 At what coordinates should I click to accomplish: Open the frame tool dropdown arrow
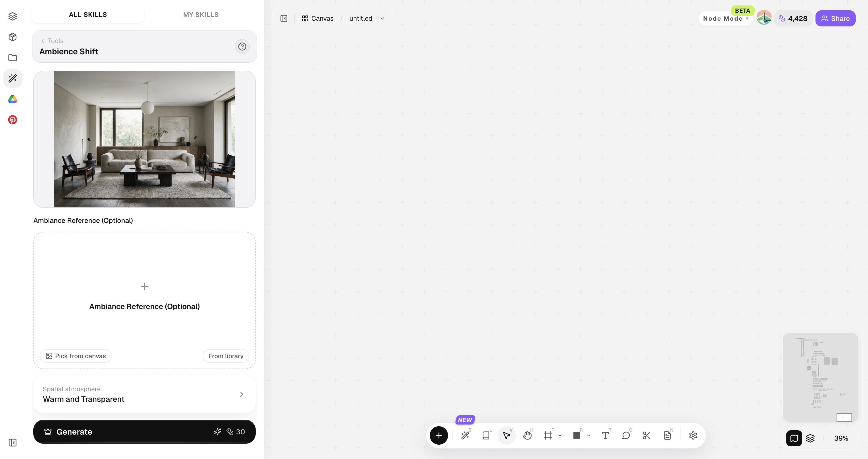click(560, 435)
